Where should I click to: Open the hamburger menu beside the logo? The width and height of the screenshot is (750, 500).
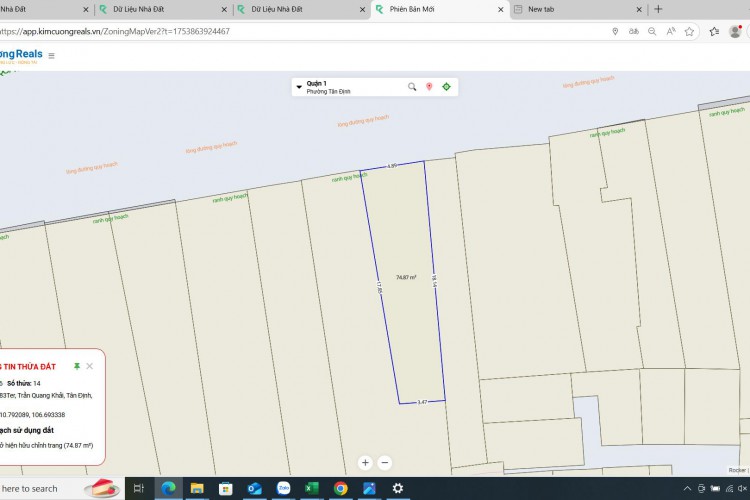pyautogui.click(x=51, y=56)
